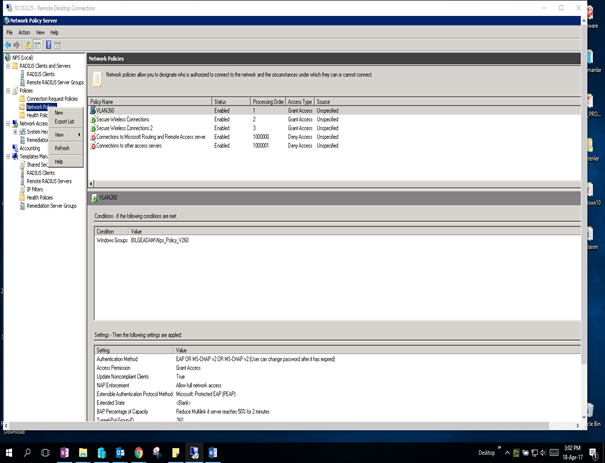Sort by Access Type column header
Screen dimensions: 605x463
click(300, 102)
